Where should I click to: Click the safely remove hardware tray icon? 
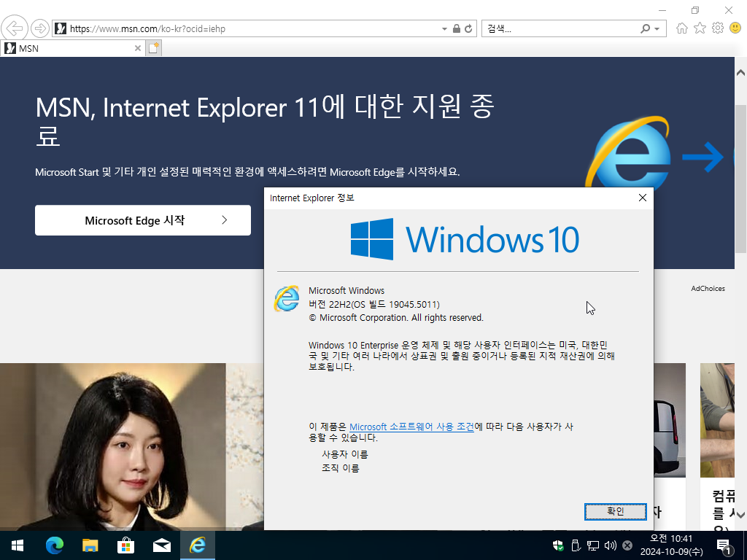pyautogui.click(x=576, y=545)
